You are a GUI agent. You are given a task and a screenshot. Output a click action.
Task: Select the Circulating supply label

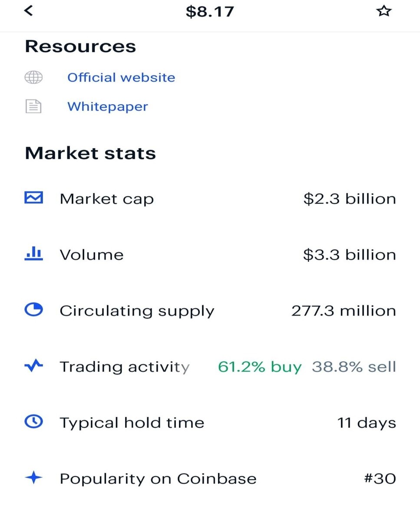pyautogui.click(x=137, y=311)
